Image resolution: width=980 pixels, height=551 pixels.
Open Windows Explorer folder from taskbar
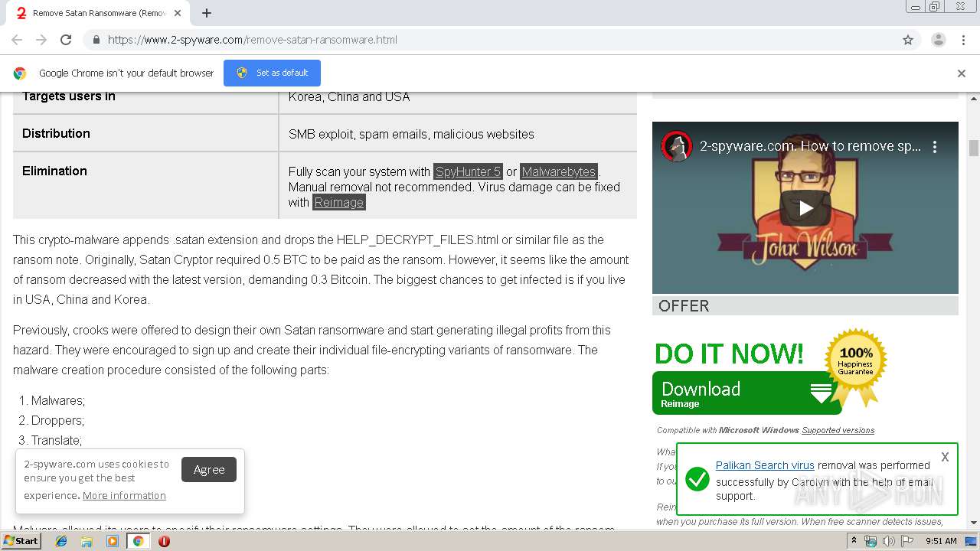pos(87,541)
